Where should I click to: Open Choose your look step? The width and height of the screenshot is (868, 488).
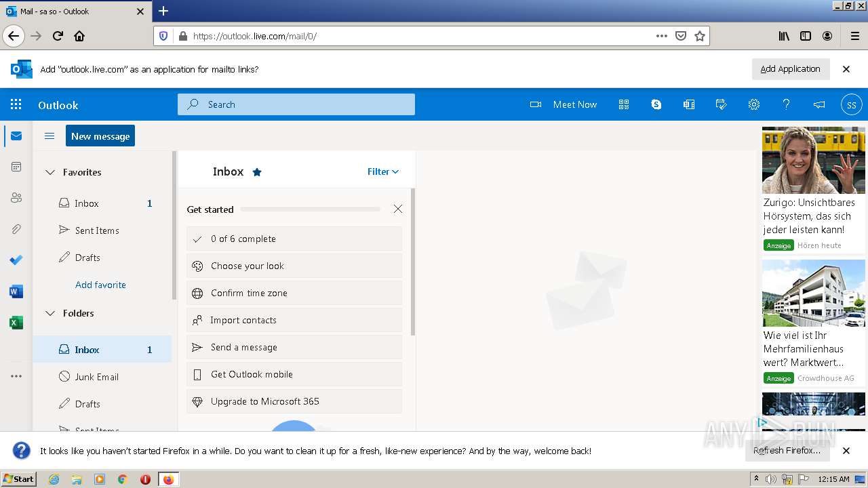pyautogui.click(x=294, y=266)
